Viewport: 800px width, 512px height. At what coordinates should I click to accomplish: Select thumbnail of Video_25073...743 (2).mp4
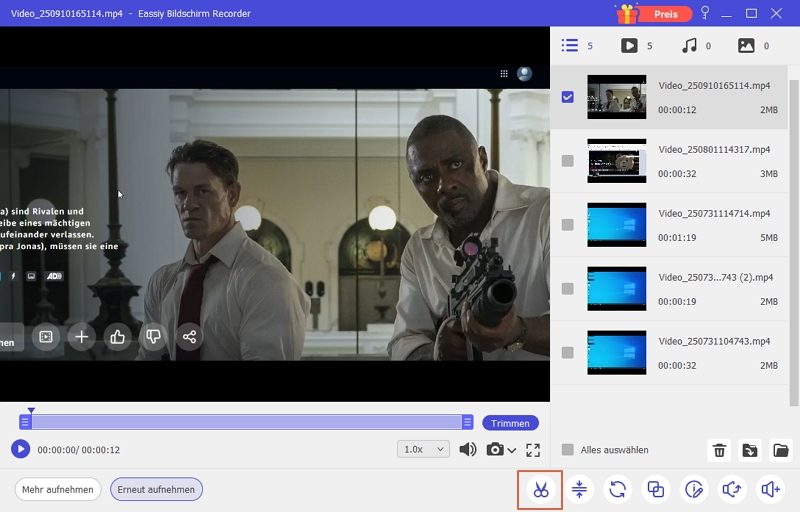click(616, 289)
